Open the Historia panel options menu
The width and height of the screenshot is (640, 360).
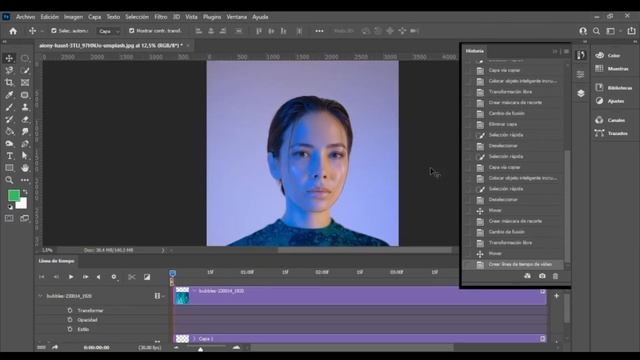[566, 51]
